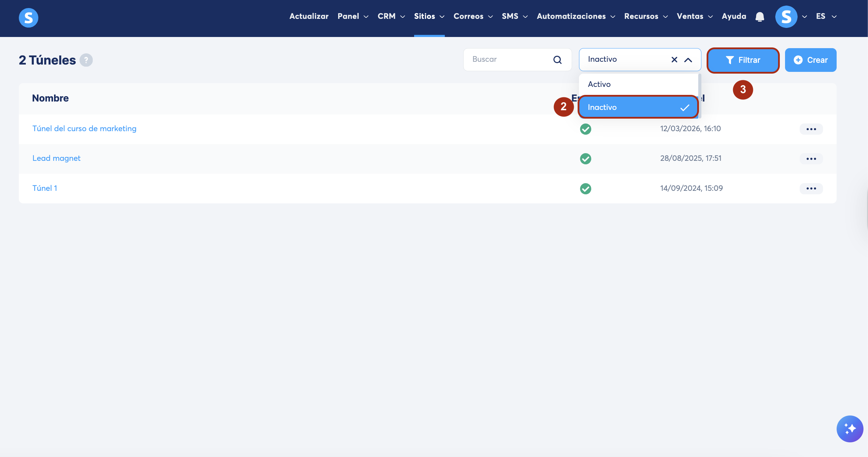Open the Ayuda menu item
The height and width of the screenshot is (457, 868).
(734, 16)
